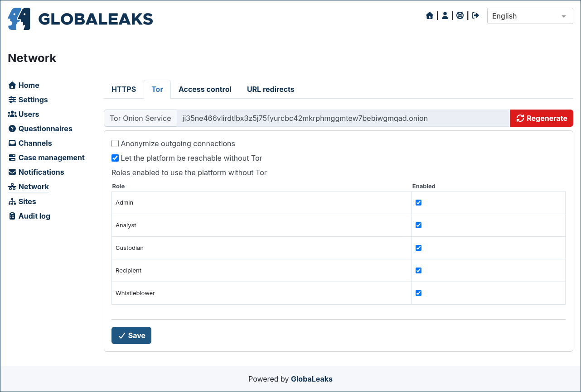Log out using the exit arrow icon
The height and width of the screenshot is (392, 581).
(475, 16)
